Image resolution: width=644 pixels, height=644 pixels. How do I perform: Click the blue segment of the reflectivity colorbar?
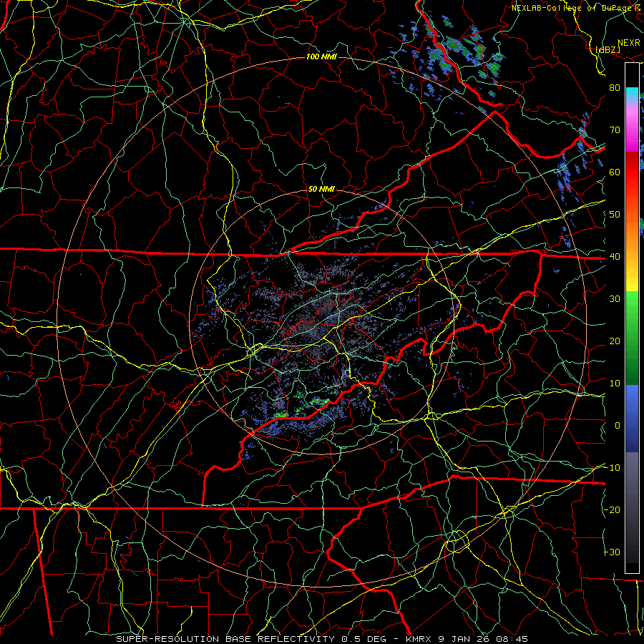pos(632,418)
